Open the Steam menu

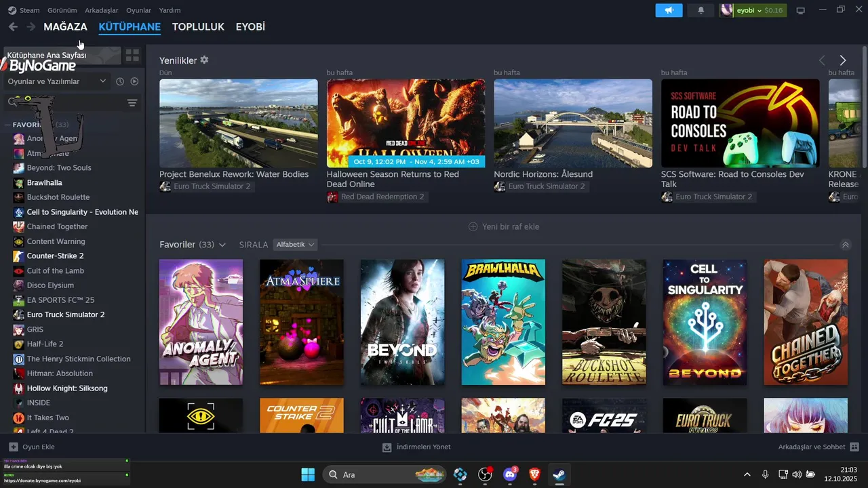pyautogui.click(x=30, y=10)
